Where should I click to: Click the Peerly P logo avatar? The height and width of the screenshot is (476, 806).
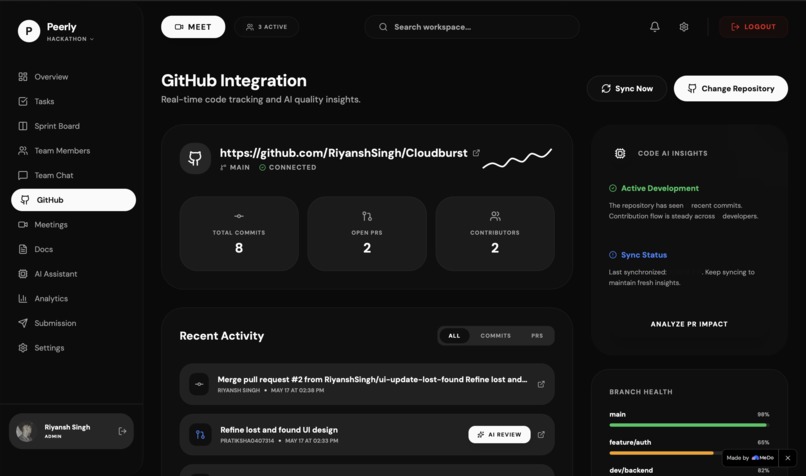(x=29, y=31)
